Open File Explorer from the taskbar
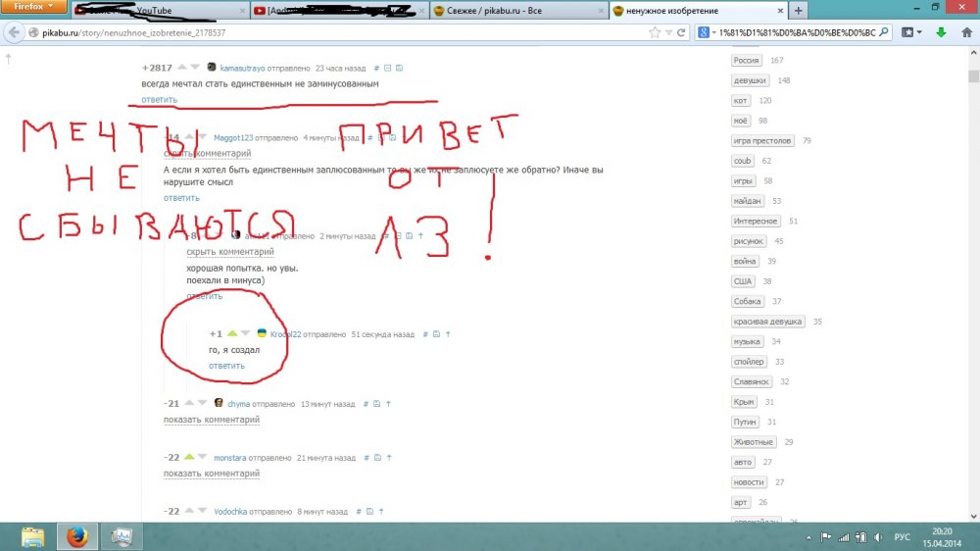Viewport: 980px width, 551px height. [32, 536]
